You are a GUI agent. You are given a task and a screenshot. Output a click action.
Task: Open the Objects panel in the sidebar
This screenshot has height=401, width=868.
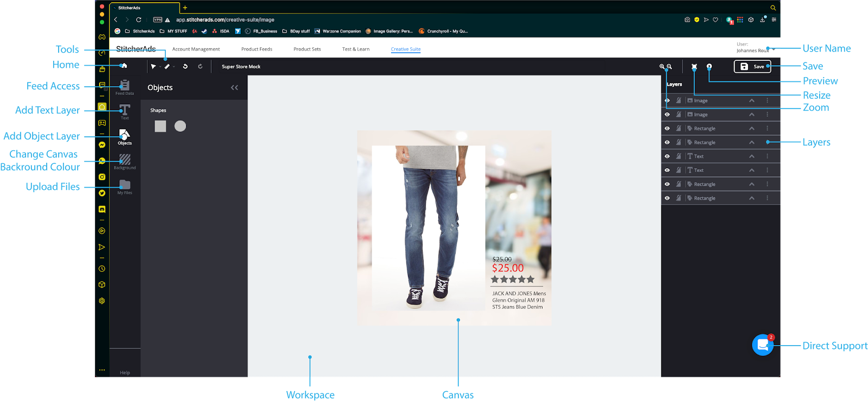pyautogui.click(x=125, y=137)
